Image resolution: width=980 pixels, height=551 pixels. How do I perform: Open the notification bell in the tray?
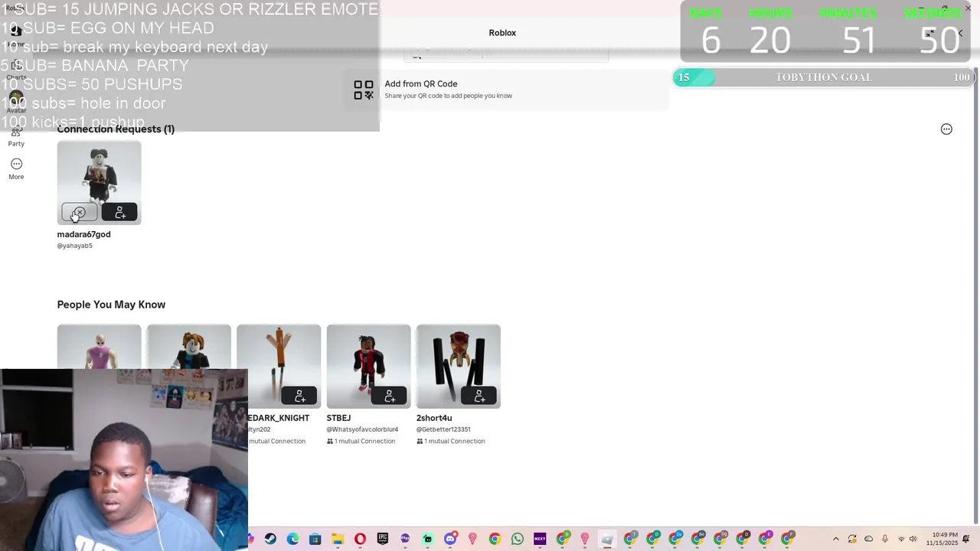[966, 540]
